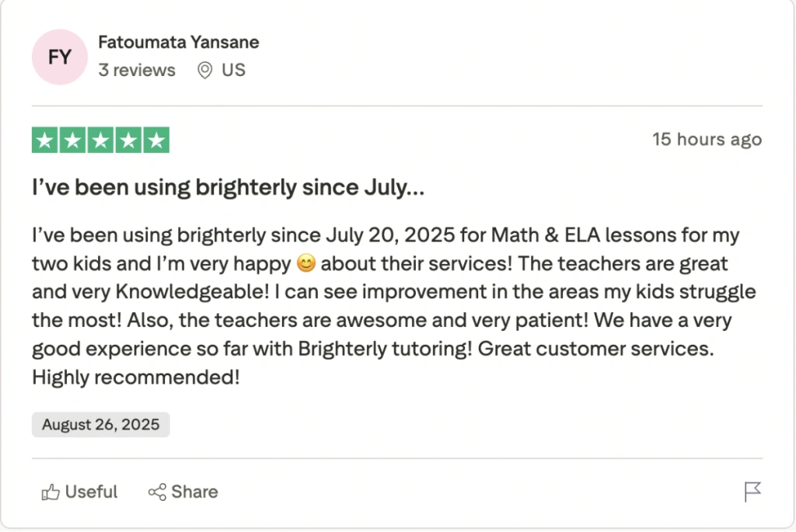This screenshot has height=532, width=796.
Task: Click the "Share" text label
Action: tap(194, 492)
